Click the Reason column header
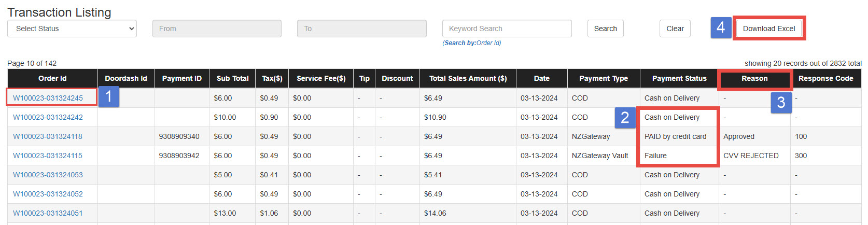Image resolution: width=868 pixels, height=225 pixels. 754,78
